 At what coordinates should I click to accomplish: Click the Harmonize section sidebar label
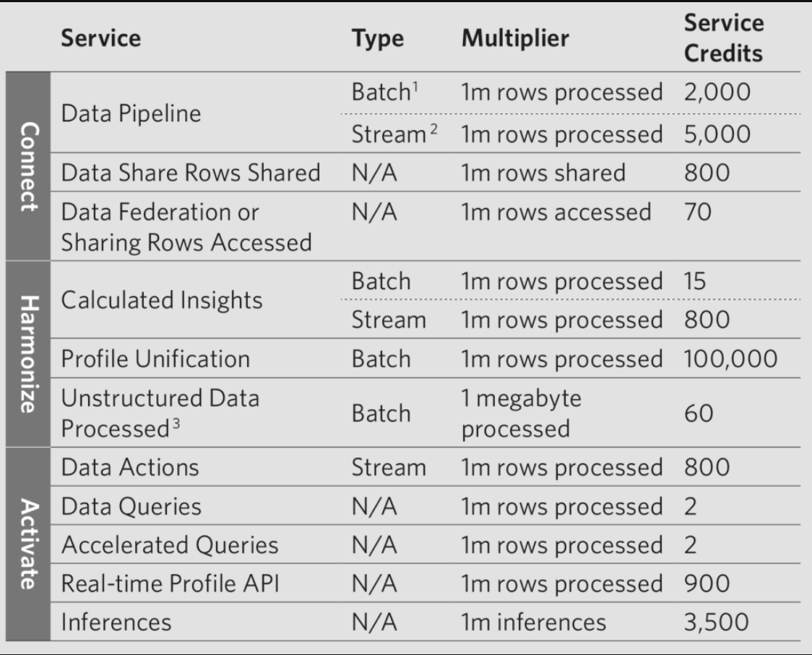click(x=28, y=354)
